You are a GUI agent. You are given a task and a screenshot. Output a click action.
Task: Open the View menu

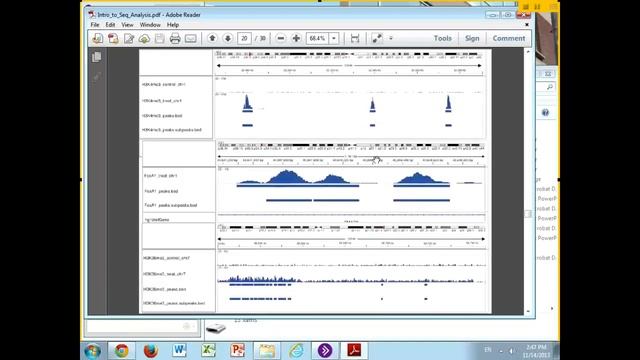(x=127, y=25)
